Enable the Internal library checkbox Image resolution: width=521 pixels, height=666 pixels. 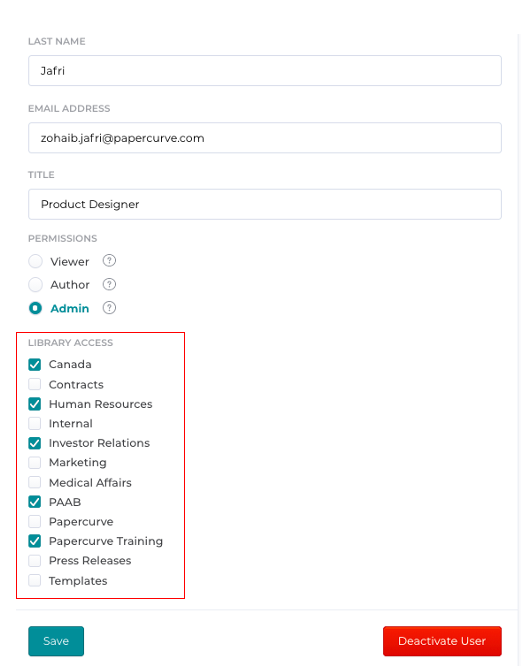pyautogui.click(x=35, y=423)
